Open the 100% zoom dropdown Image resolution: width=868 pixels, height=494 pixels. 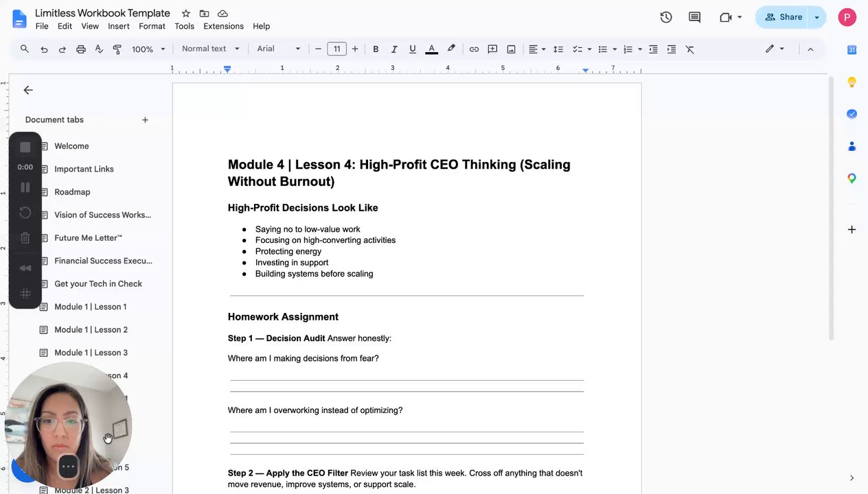pos(148,49)
